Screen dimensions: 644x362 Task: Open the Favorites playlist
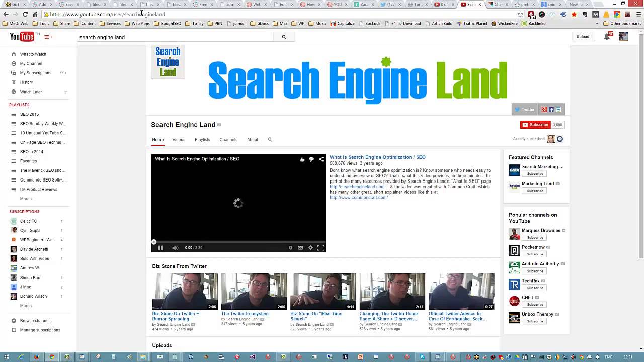pyautogui.click(x=28, y=161)
